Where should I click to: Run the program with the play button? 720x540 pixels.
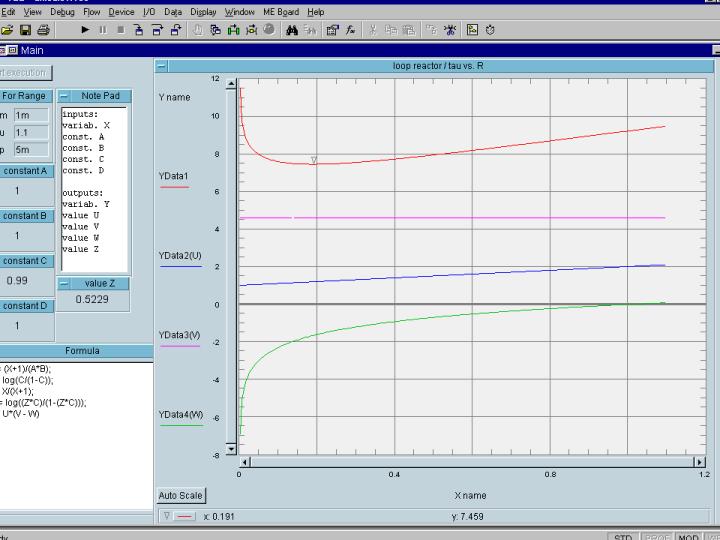tap(85, 30)
